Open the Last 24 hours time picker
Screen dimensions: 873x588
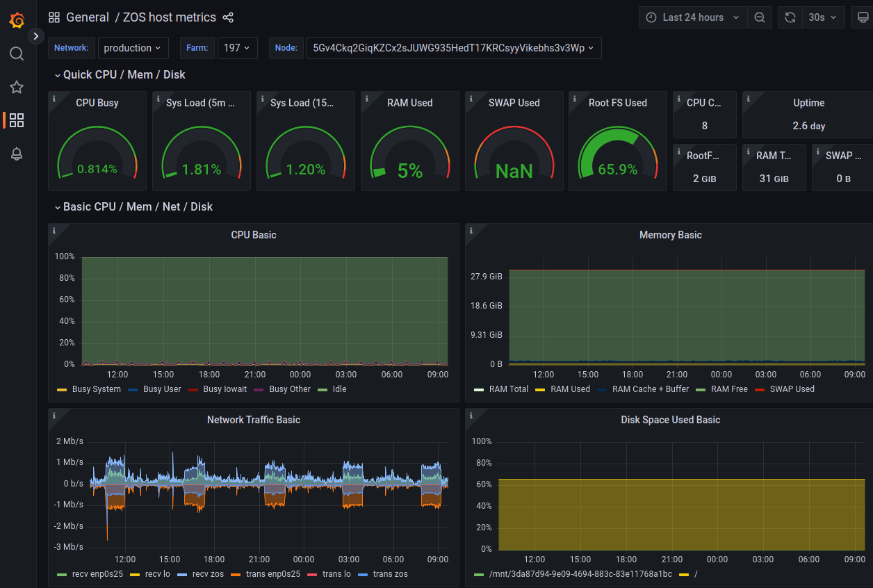click(x=693, y=17)
